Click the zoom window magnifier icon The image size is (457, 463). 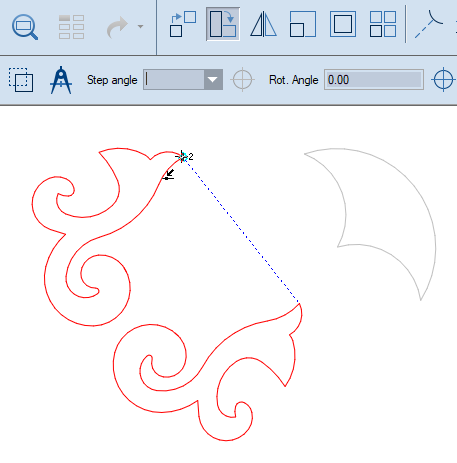(x=25, y=27)
